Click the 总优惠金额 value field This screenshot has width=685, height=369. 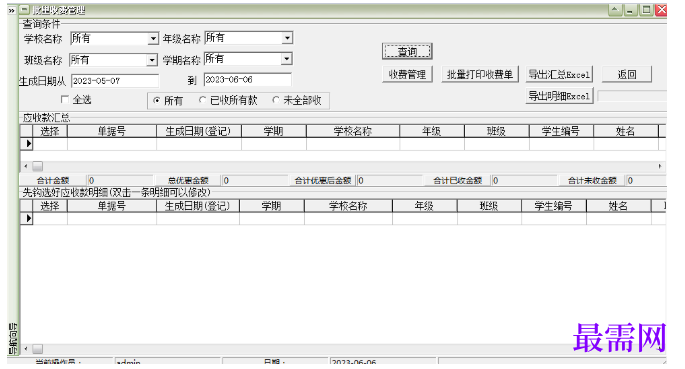tap(255, 180)
